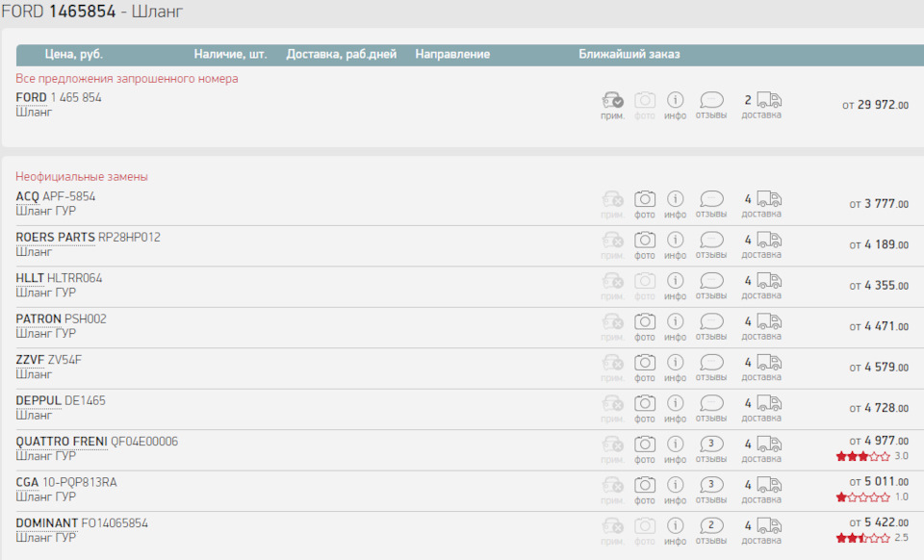Click 'Неофициальные замены' section heading
Image resolution: width=924 pixels, height=560 pixels.
coord(82,177)
